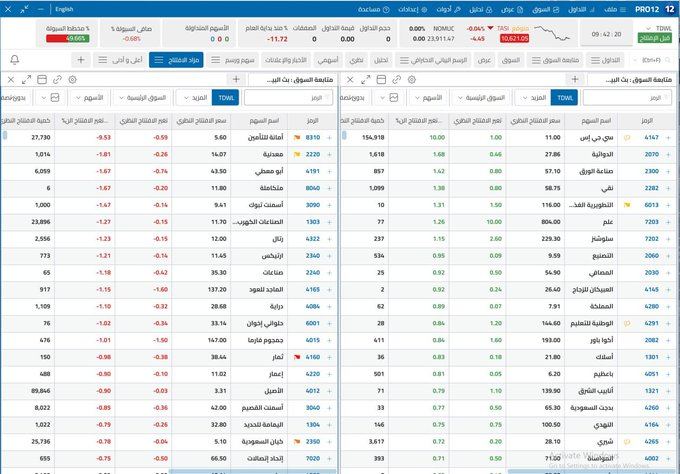Expand right market watch panel to fullscreen
680x474 pixels.
tap(366, 79)
